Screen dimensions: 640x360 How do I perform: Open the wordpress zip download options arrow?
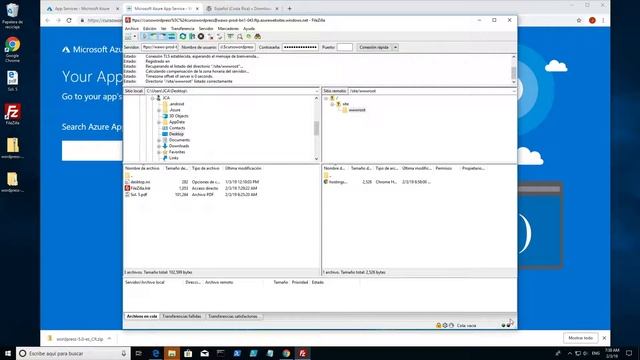tap(109, 339)
